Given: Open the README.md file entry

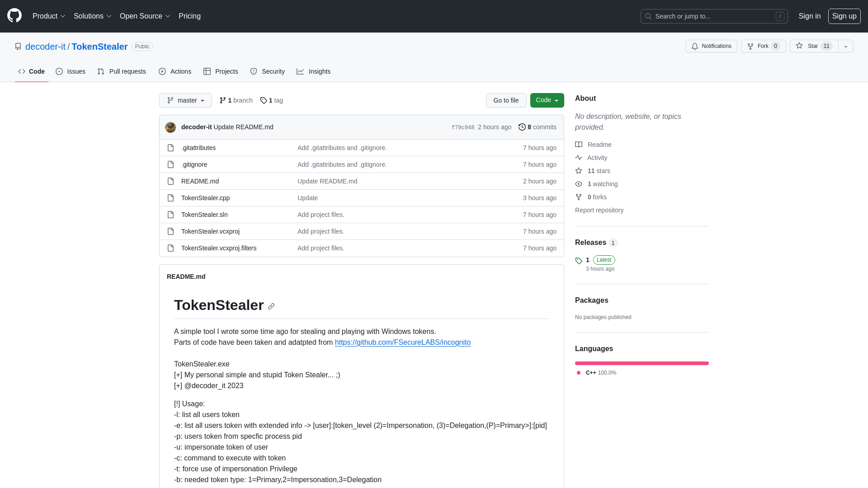Looking at the screenshot, I should point(200,181).
